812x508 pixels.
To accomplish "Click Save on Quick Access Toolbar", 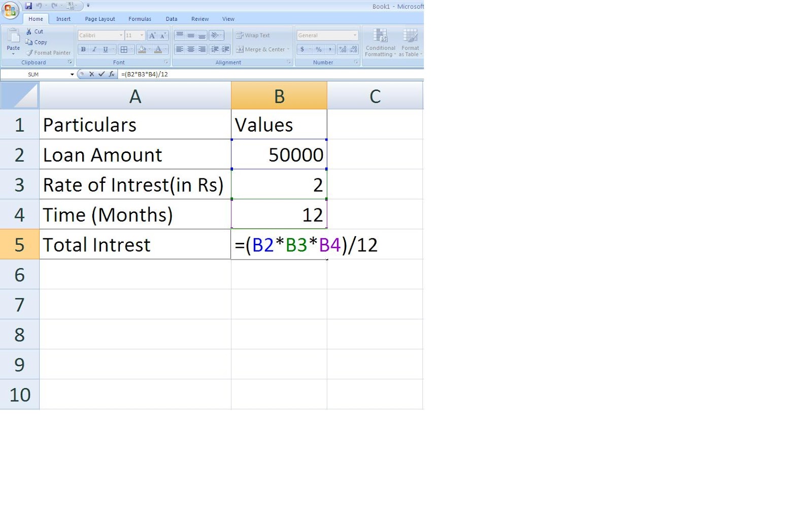I will point(28,6).
